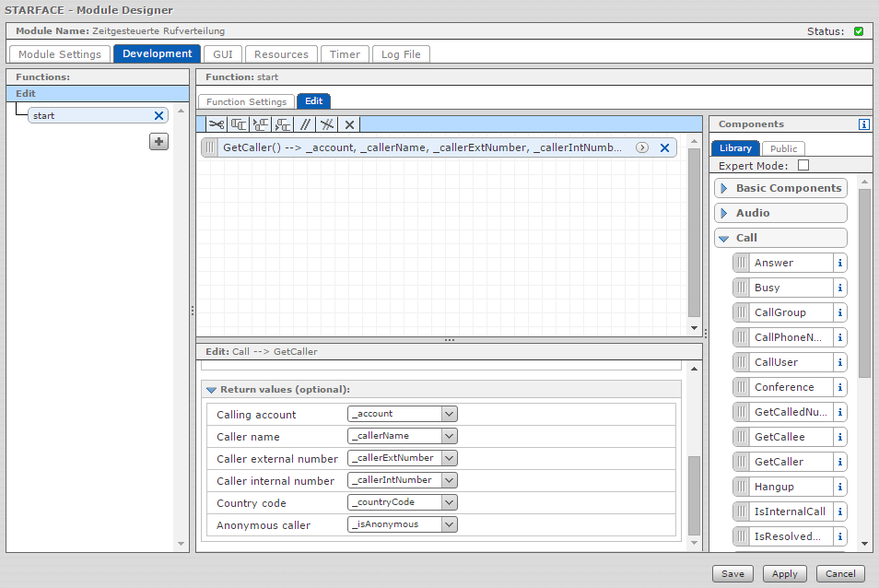Image resolution: width=879 pixels, height=588 pixels.
Task: Toggle the module Status checkbox
Action: (859, 31)
